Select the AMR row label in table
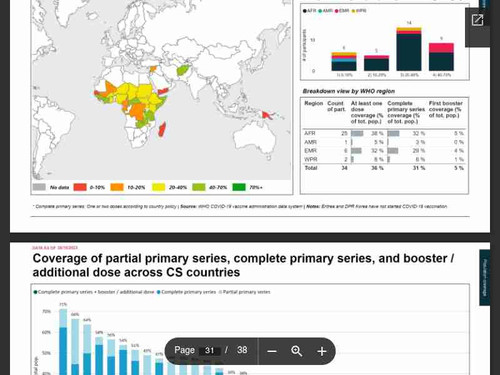This screenshot has height=375, width=500. pos(310,142)
